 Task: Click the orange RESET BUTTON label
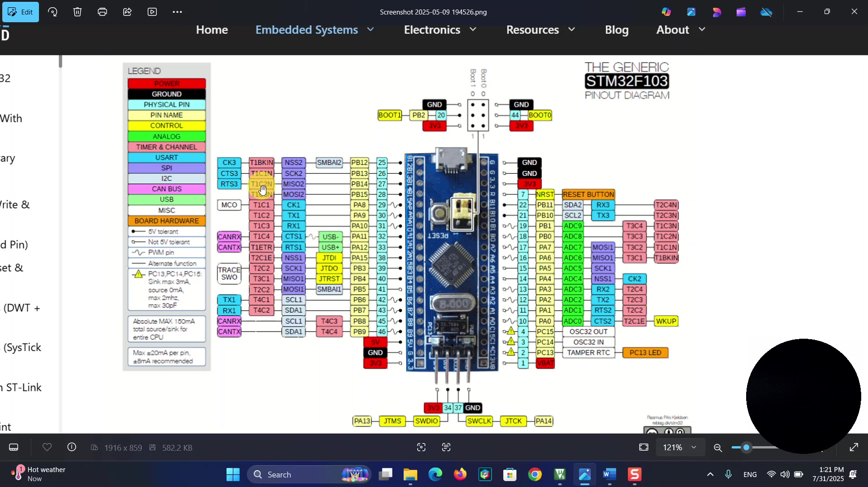click(588, 195)
